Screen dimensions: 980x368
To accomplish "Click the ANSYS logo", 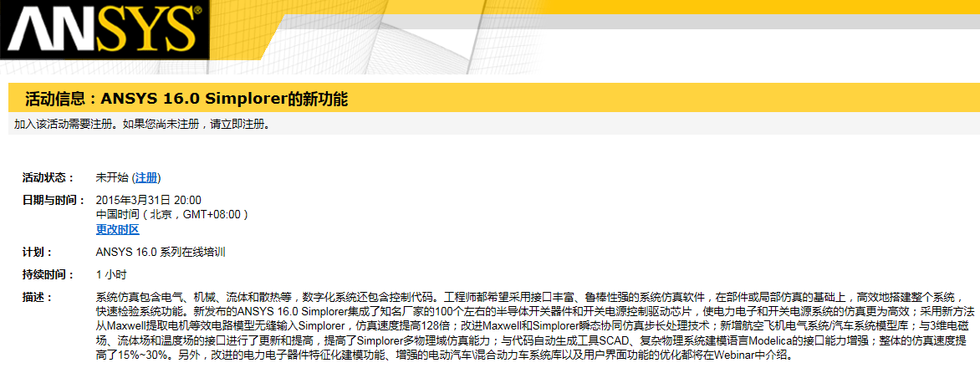I will pyautogui.click(x=105, y=29).
